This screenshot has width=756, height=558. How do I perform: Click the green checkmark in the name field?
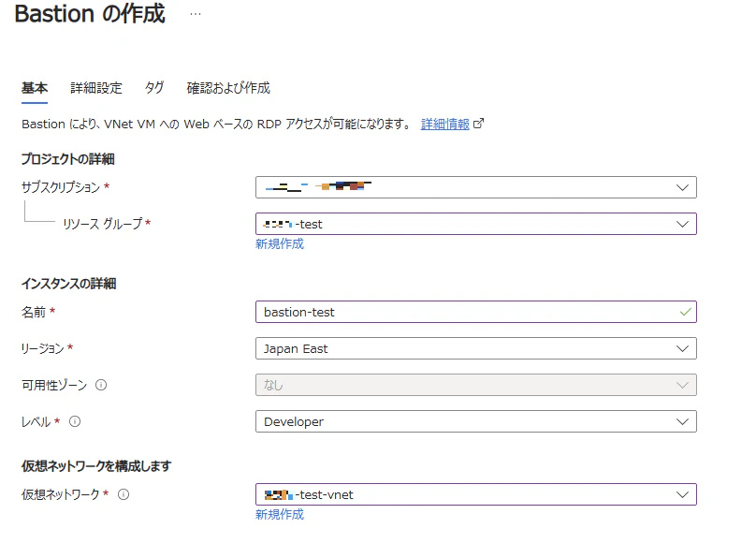click(x=685, y=312)
